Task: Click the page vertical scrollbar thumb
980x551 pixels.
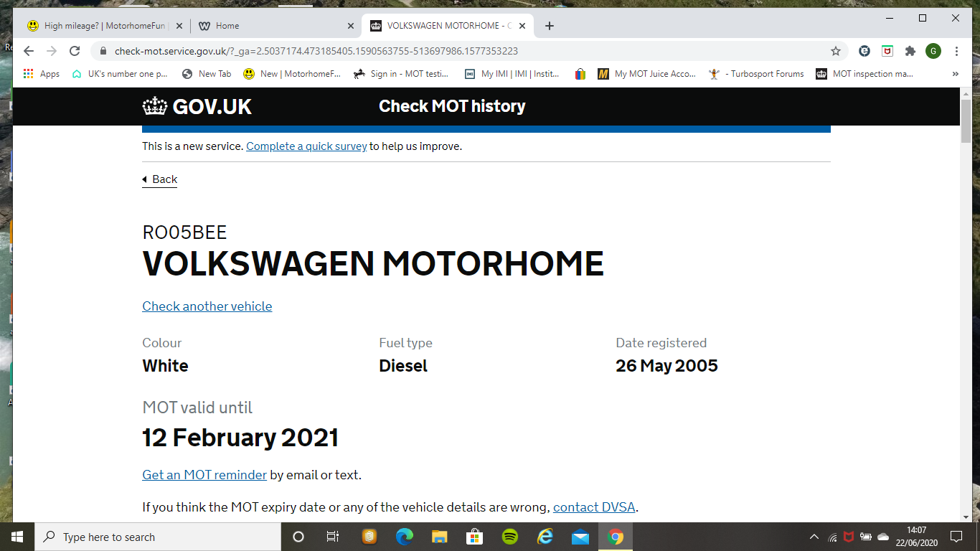Action: click(966, 121)
